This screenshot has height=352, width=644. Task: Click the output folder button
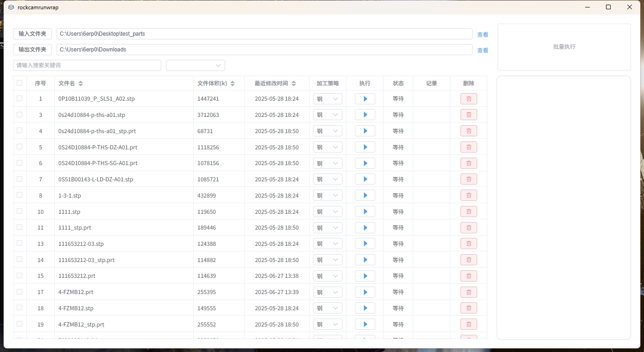[x=32, y=50]
